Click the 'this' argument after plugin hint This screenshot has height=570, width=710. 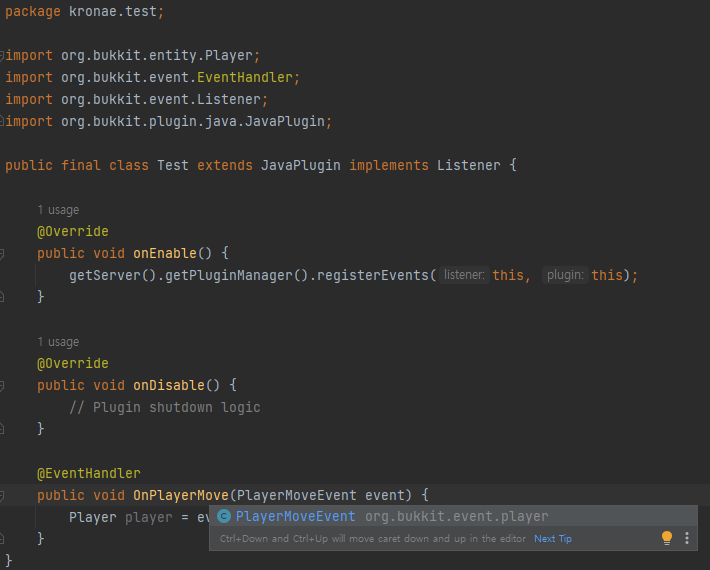pos(607,275)
